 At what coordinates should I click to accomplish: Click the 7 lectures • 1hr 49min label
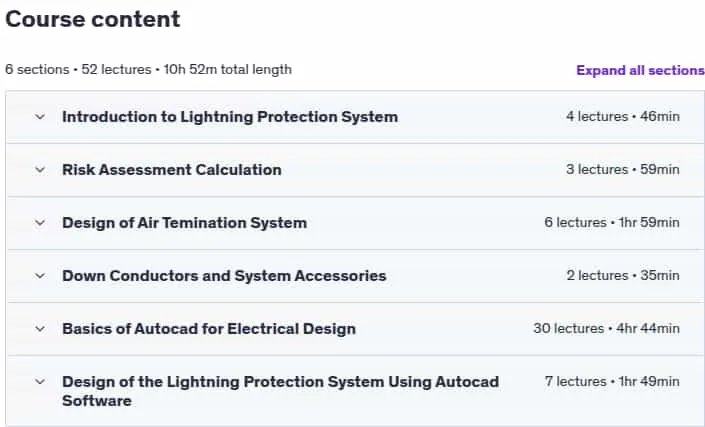click(x=612, y=382)
